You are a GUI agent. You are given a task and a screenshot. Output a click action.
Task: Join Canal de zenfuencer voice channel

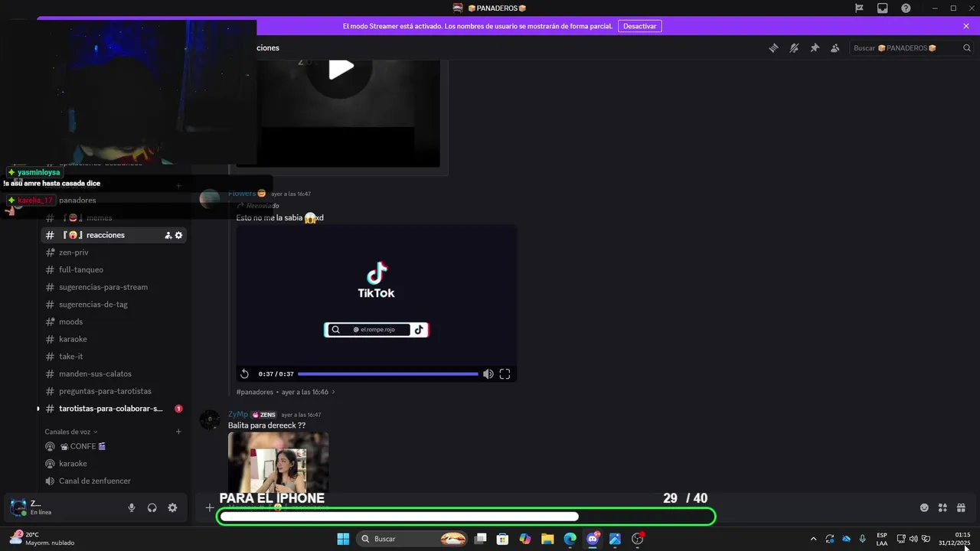click(113, 481)
